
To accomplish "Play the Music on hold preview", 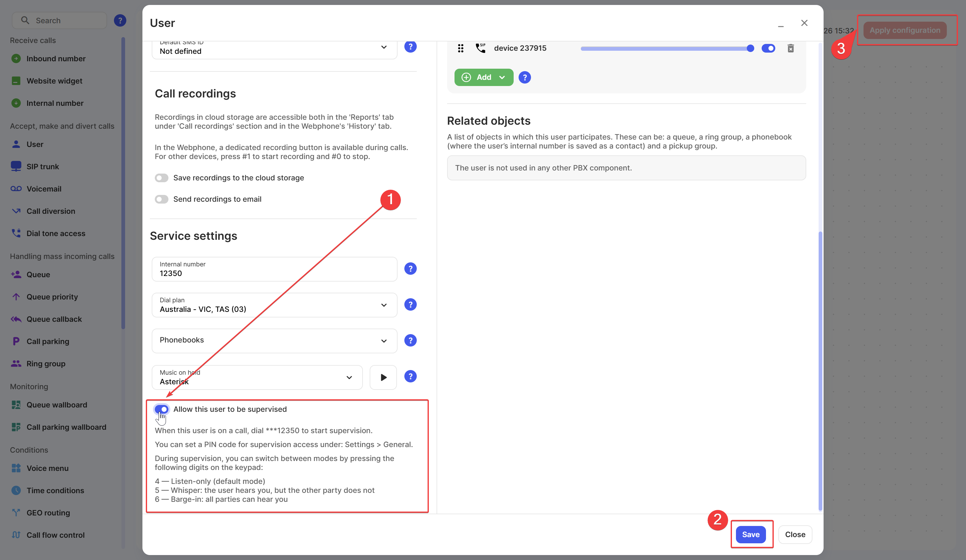I will pos(383,377).
